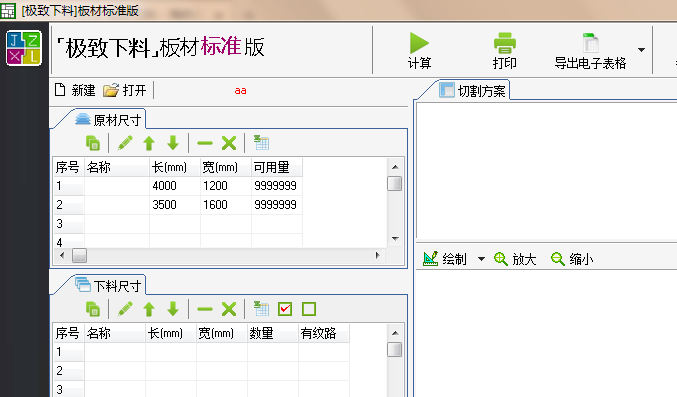Click move-up arrow in 下料尺寸 toolbar

pos(149,309)
